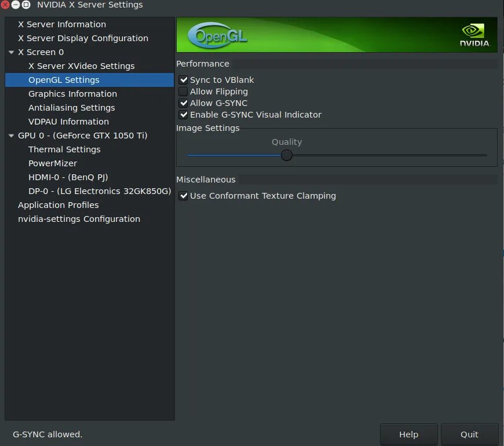Uncheck Use Conformant Texture Clamping
Viewport: 504px width, 446px height.
point(183,196)
